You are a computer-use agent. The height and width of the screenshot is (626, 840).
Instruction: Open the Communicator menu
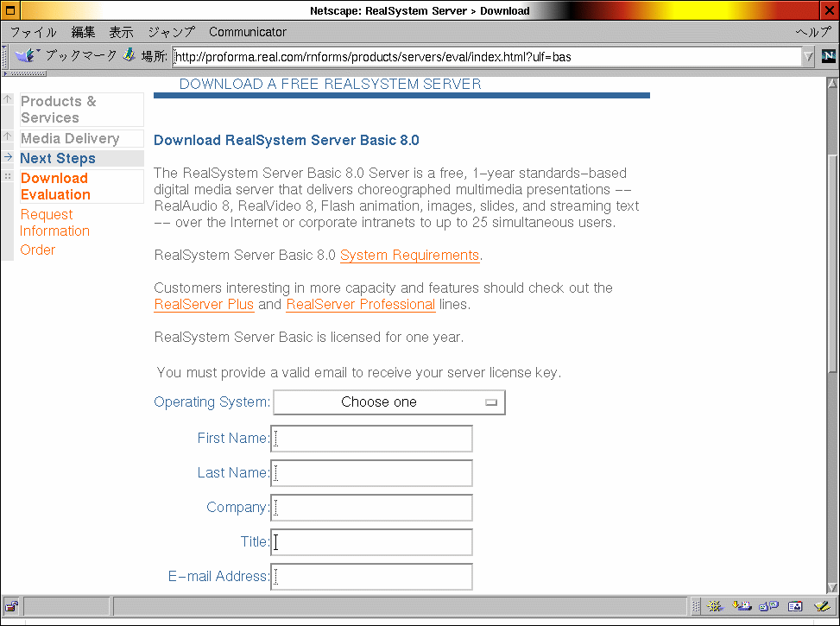pos(248,32)
